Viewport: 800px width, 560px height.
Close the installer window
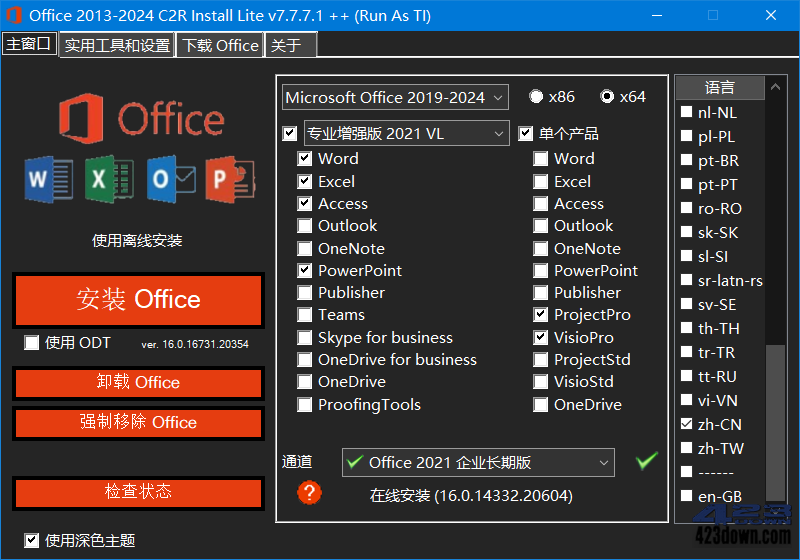click(771, 15)
